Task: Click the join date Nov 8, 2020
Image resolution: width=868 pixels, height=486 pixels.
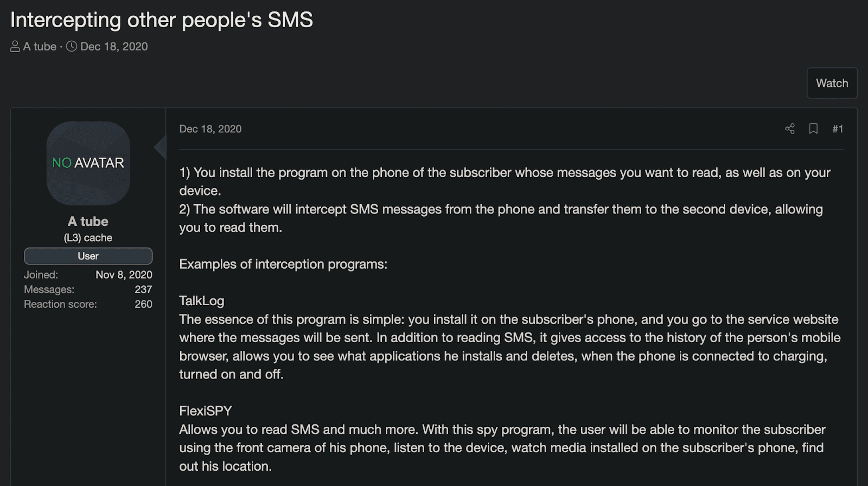Action: (x=124, y=275)
